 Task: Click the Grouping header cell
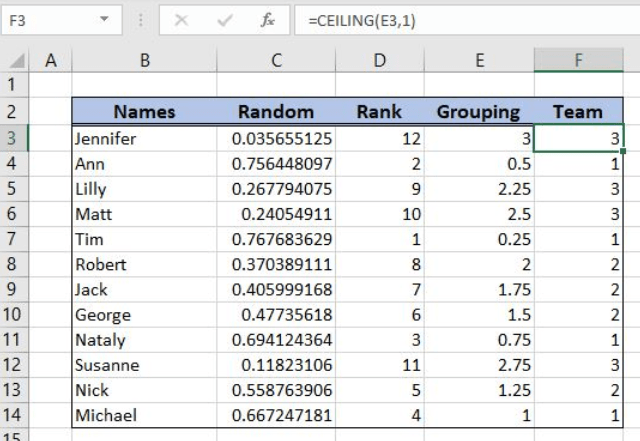(x=480, y=111)
